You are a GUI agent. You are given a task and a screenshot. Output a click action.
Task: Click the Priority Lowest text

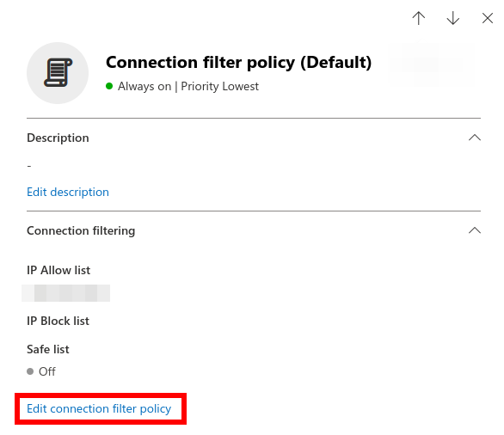220,87
